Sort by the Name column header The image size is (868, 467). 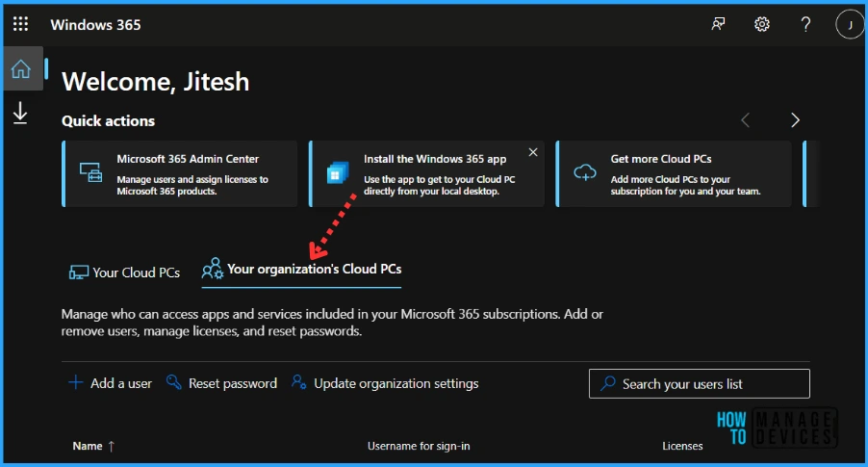tap(88, 446)
